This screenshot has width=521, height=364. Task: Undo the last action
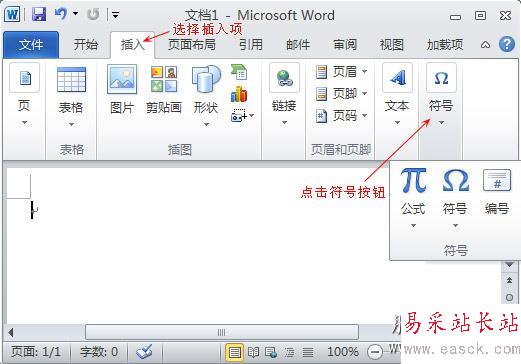[x=61, y=14]
